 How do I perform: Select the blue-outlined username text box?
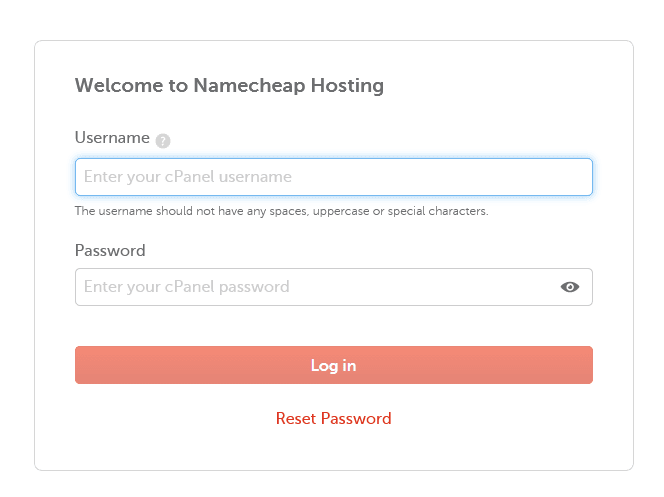(334, 177)
